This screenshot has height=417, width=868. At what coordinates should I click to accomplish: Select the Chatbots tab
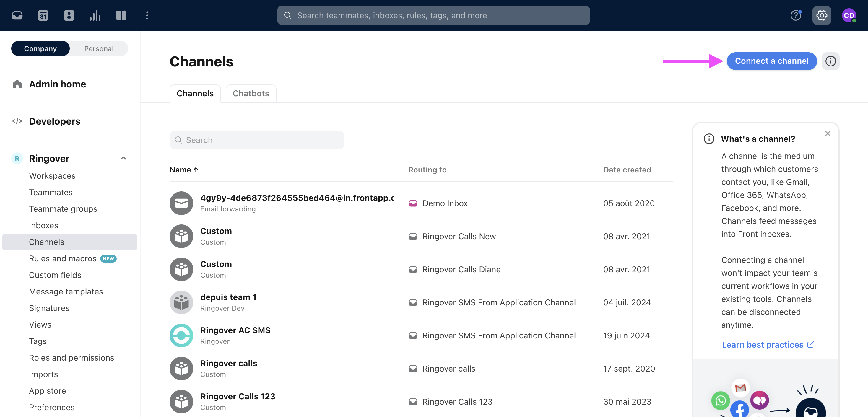251,93
